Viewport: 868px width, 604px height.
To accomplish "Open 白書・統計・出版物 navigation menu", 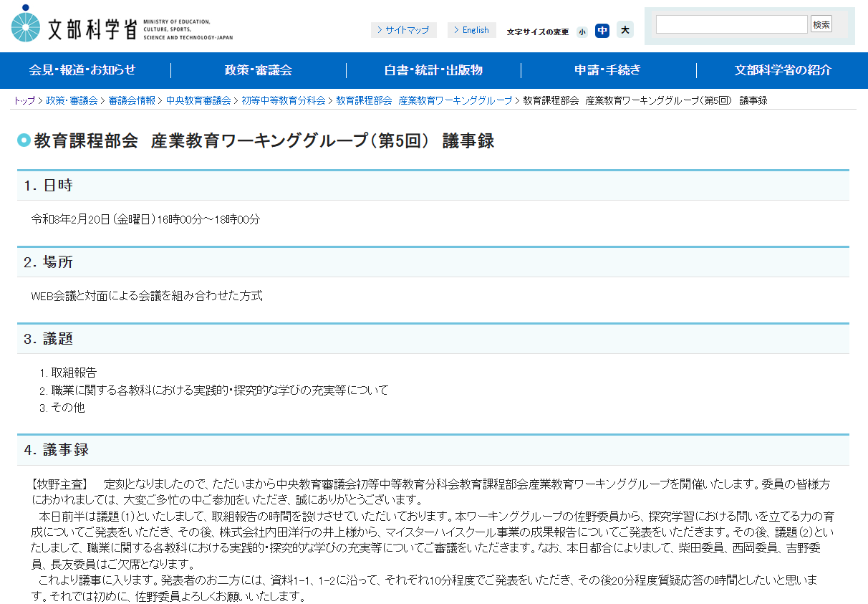I will (433, 70).
